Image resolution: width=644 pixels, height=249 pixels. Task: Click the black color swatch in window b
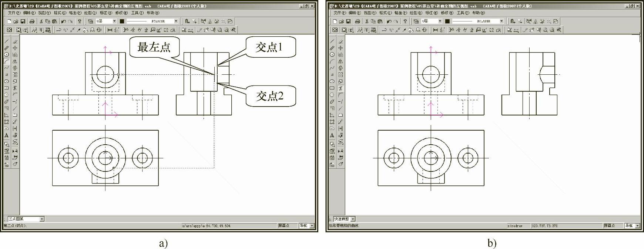447,21
